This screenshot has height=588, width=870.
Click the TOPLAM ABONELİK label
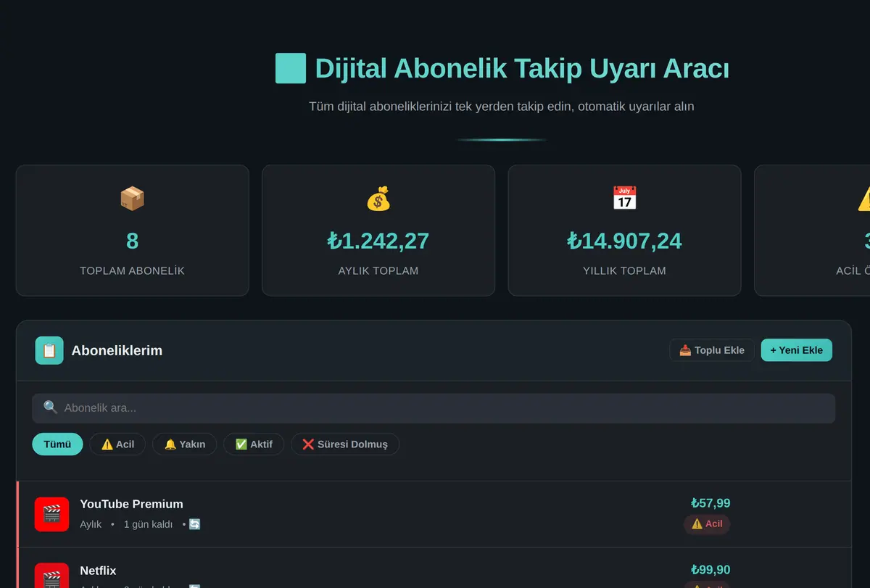pos(132,270)
